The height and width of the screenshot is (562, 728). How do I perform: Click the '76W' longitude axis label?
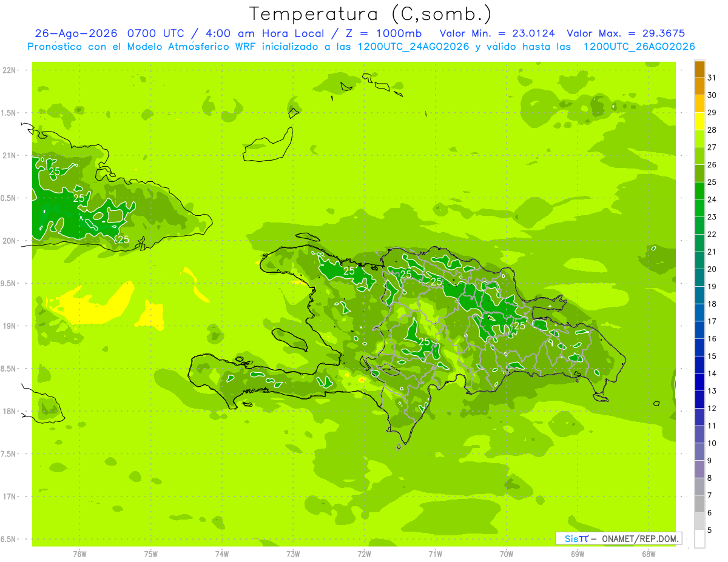coord(79,554)
